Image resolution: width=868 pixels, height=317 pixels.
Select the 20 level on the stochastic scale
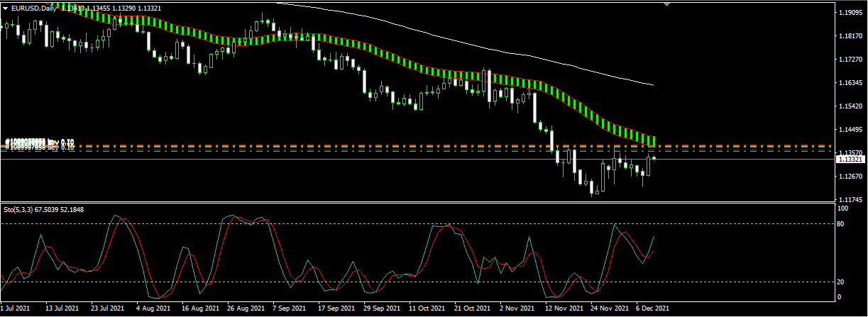coord(842,282)
